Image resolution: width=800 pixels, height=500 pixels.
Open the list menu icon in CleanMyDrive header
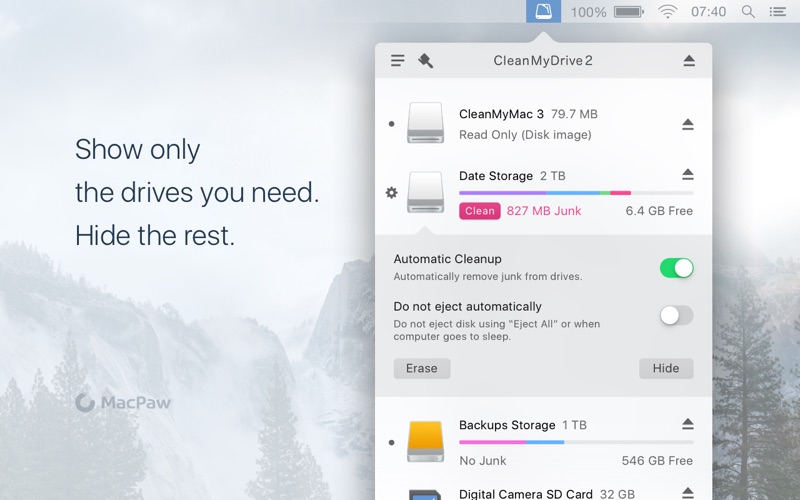click(x=398, y=61)
